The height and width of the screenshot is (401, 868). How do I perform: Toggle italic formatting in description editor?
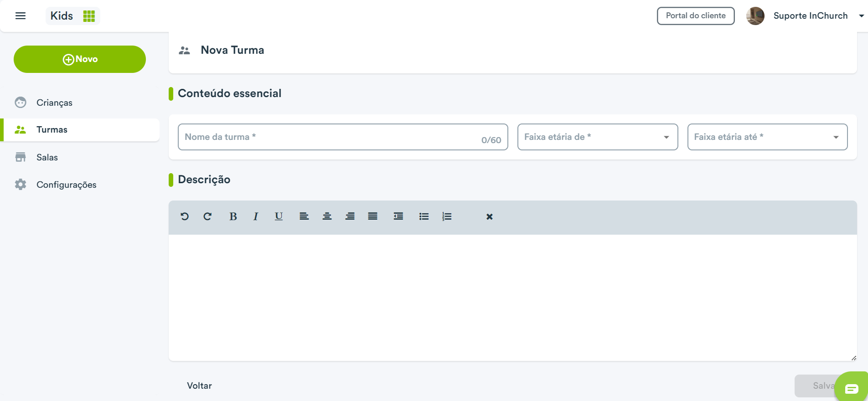(x=256, y=216)
